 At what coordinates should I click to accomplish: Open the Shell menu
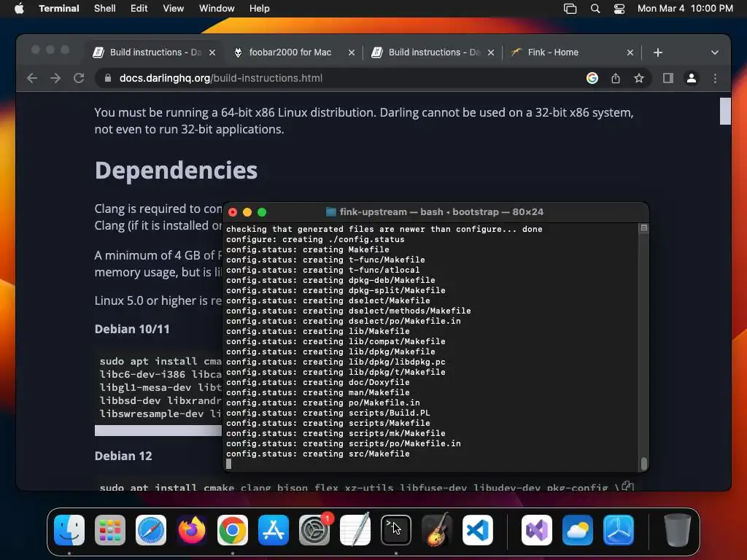pyautogui.click(x=105, y=8)
